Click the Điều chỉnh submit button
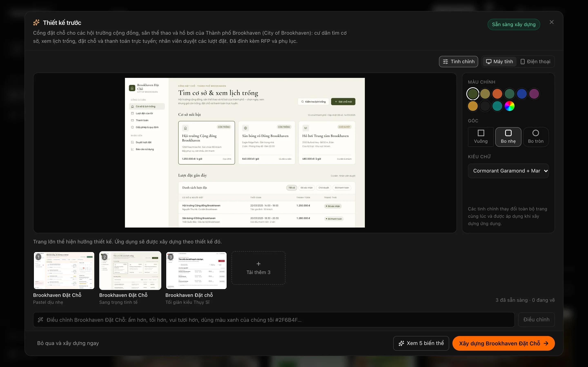This screenshot has height=367, width=588. coord(536,320)
